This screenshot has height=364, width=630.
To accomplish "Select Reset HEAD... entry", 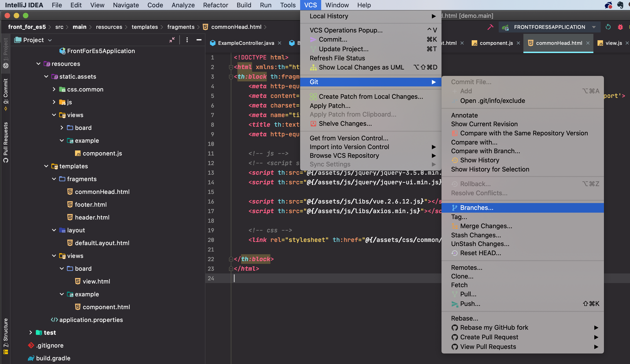I will point(522,253).
